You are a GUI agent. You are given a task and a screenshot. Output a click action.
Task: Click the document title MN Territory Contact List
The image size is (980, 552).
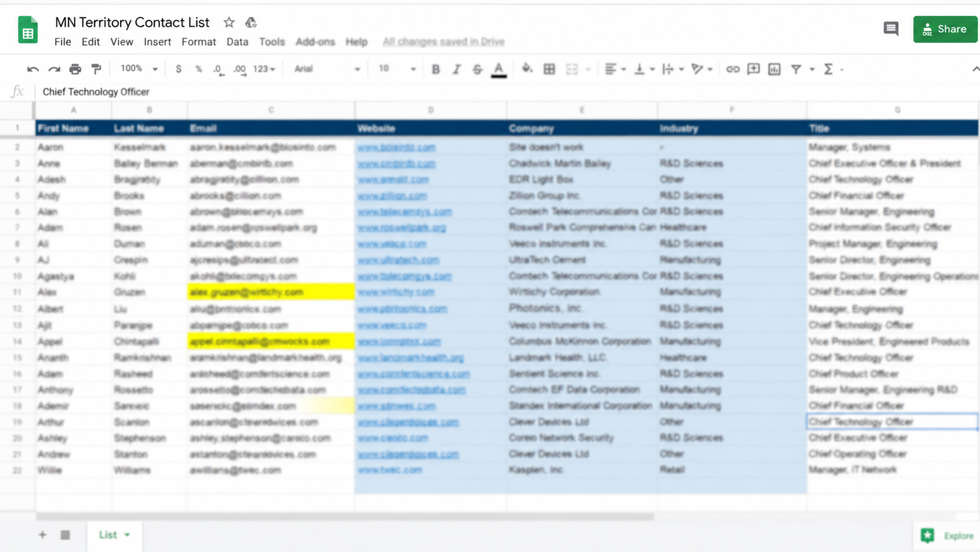[132, 22]
